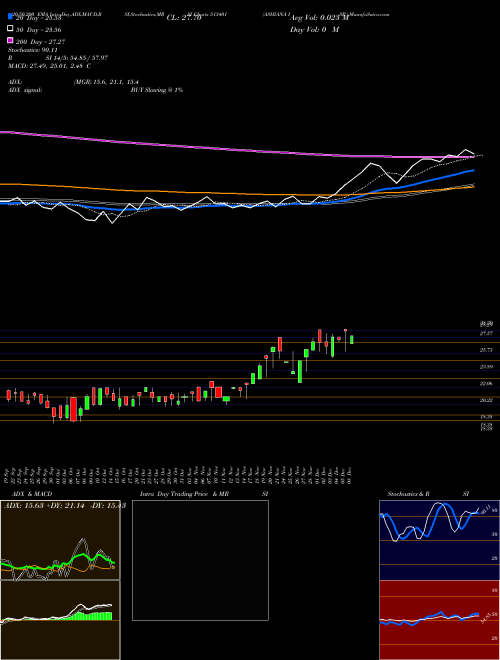Click the Stochastics & RSI panel title

[x=428, y=494]
